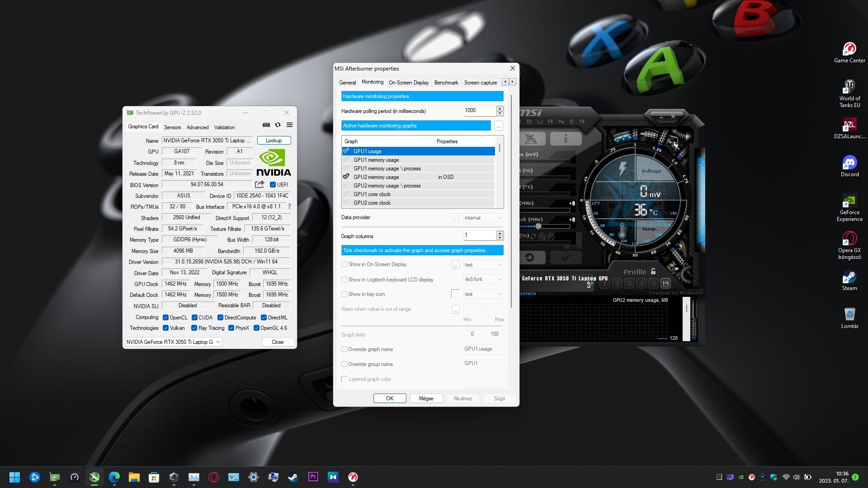Click the Afterburner save profile floppy icon
Image resolution: width=868 pixels, height=488 pixels.
tap(665, 283)
